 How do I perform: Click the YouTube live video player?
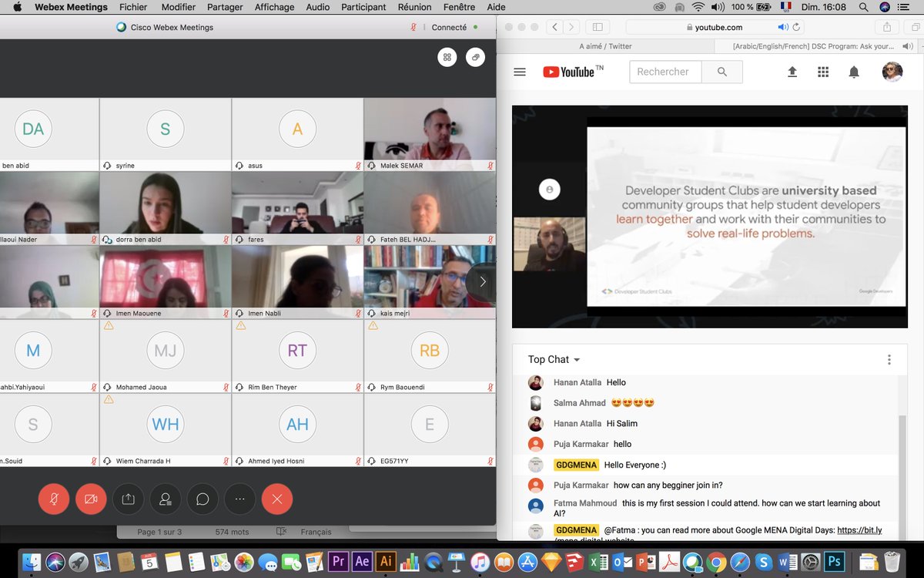tap(709, 217)
